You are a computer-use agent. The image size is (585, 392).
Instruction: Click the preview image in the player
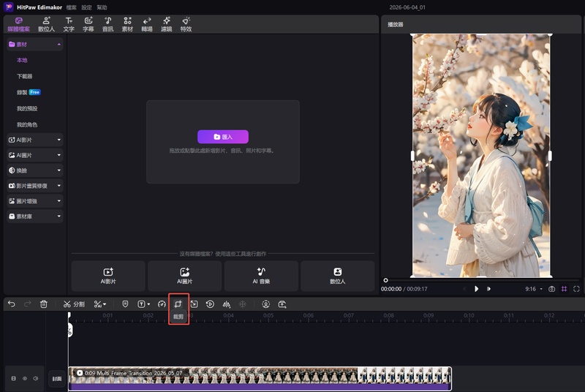point(481,156)
